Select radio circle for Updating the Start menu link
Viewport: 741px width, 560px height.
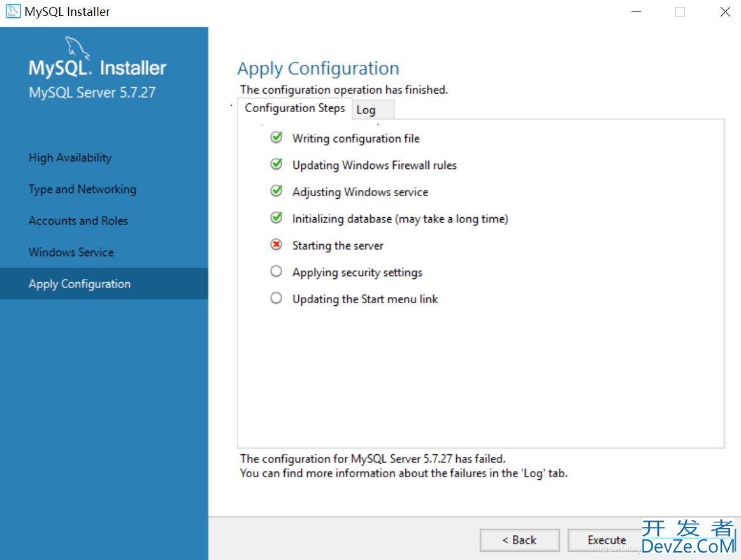tap(276, 298)
